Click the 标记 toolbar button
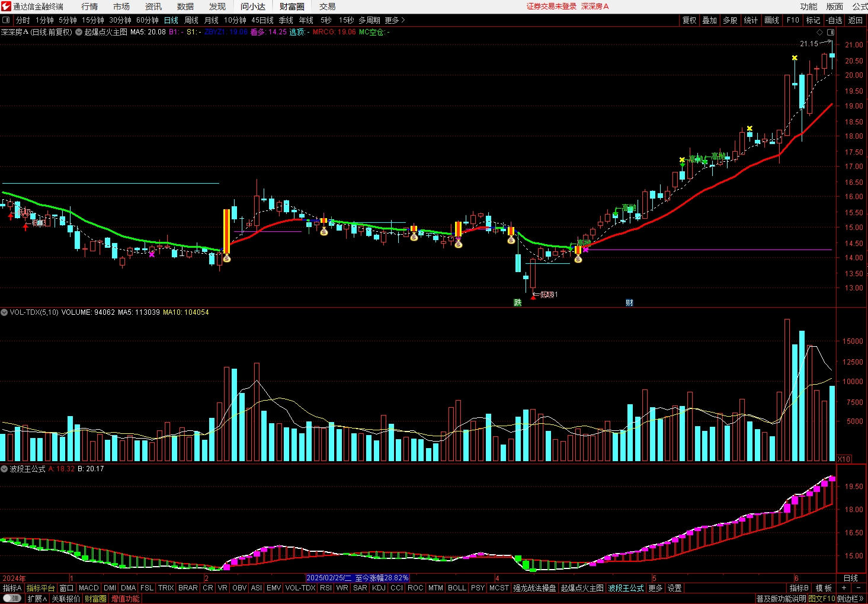Viewport: 868px width, 604px height. click(813, 20)
